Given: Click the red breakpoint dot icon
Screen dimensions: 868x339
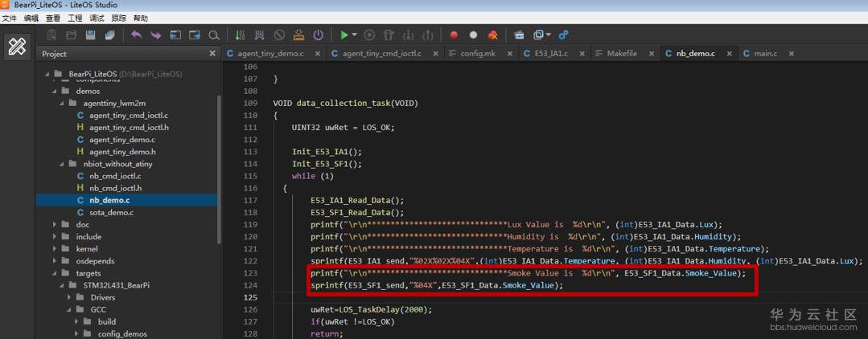Looking at the screenshot, I should (454, 35).
